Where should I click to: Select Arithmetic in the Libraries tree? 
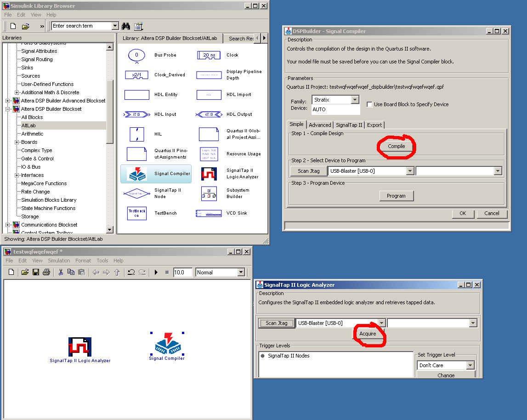[32, 134]
